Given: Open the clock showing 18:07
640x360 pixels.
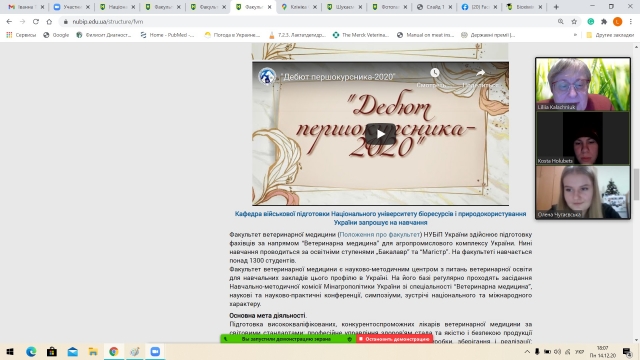Looking at the screenshot, I should 602,351.
